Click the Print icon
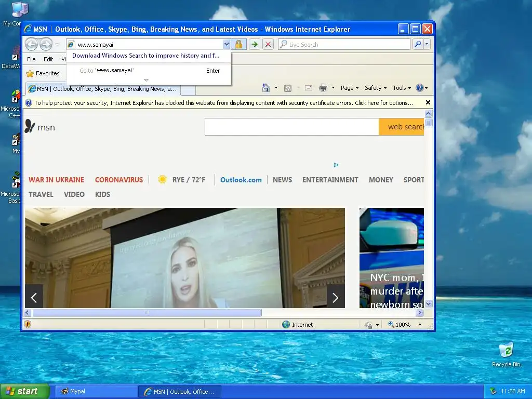The height and width of the screenshot is (399, 532). pos(323,88)
